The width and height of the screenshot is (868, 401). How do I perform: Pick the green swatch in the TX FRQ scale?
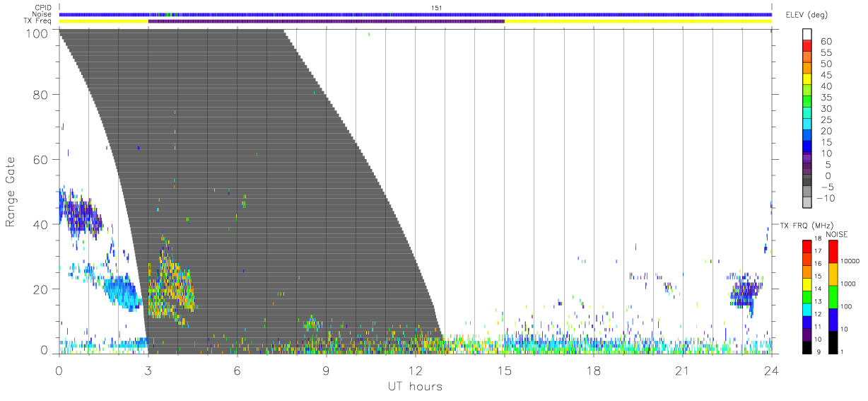click(x=807, y=297)
